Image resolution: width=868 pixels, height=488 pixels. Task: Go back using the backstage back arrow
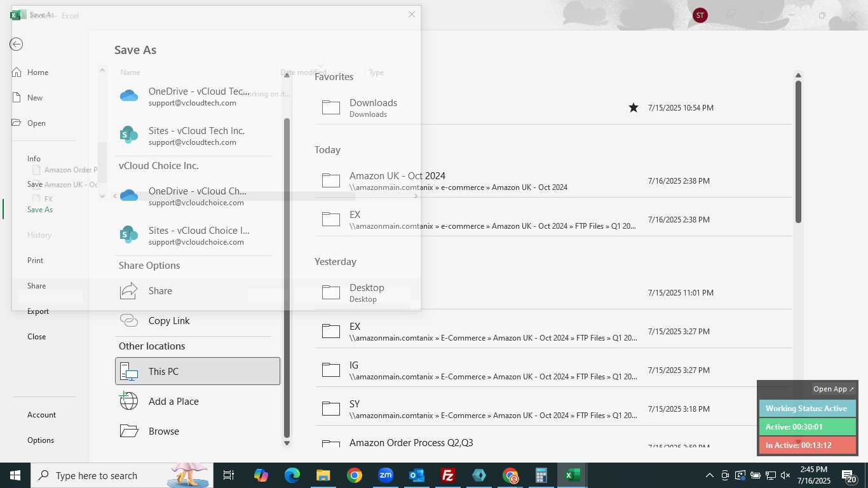coord(17,44)
